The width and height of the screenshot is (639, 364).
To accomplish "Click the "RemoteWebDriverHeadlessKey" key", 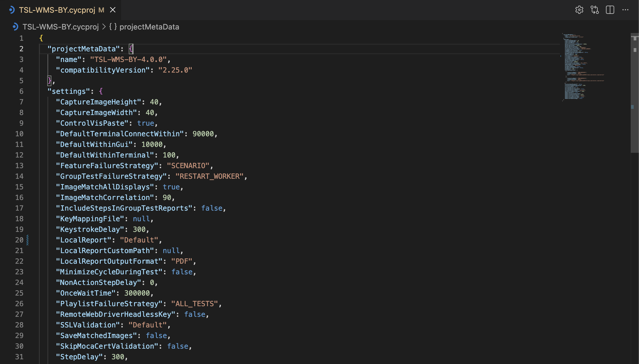I will click(x=116, y=314).
